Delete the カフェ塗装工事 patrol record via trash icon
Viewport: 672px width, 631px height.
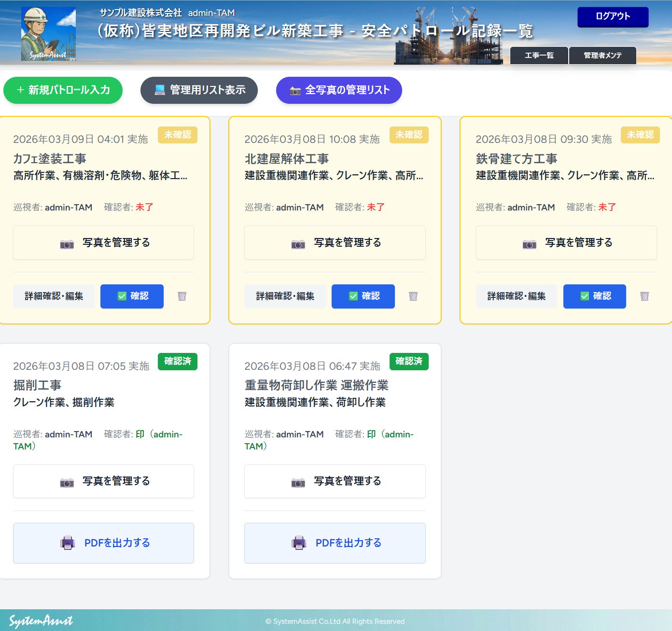pos(182,296)
